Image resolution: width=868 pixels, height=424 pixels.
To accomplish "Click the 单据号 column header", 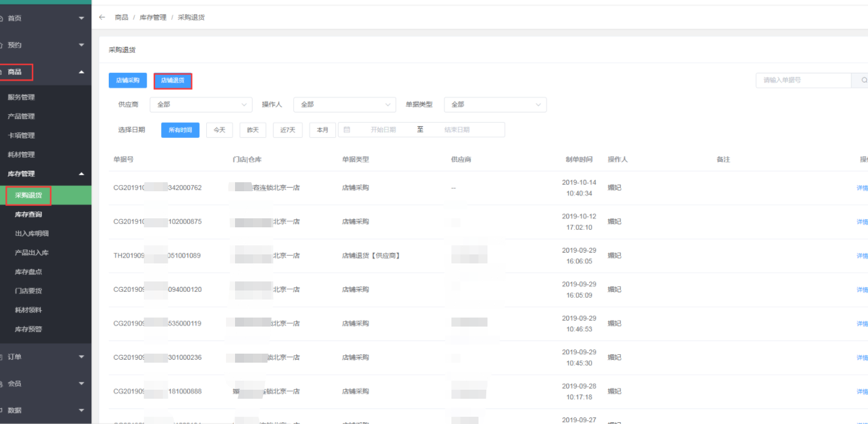I will coord(123,159).
